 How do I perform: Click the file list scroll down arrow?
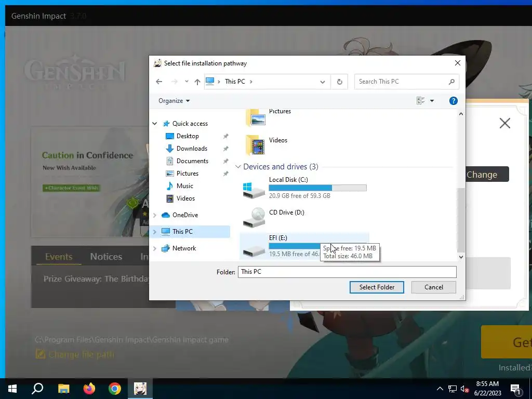pos(461,257)
